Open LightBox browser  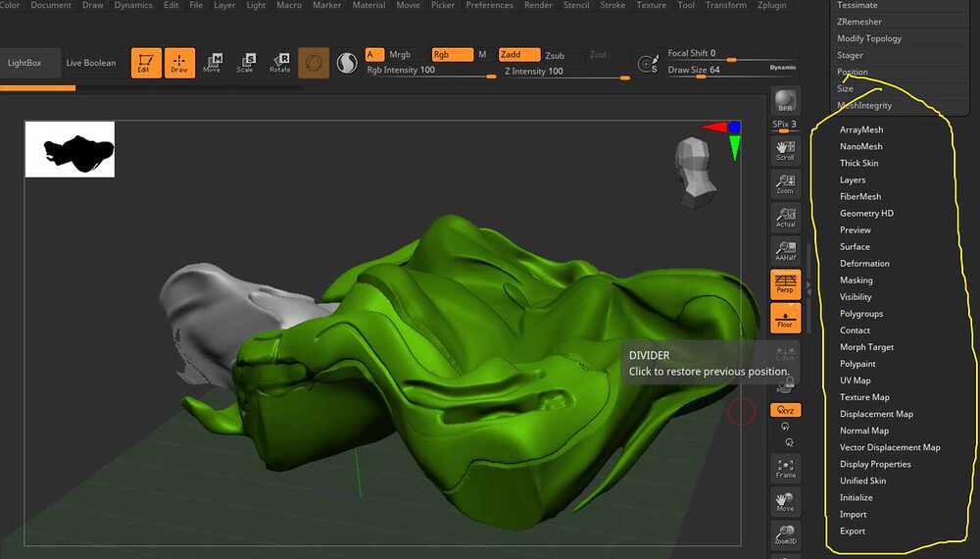pyautogui.click(x=26, y=63)
